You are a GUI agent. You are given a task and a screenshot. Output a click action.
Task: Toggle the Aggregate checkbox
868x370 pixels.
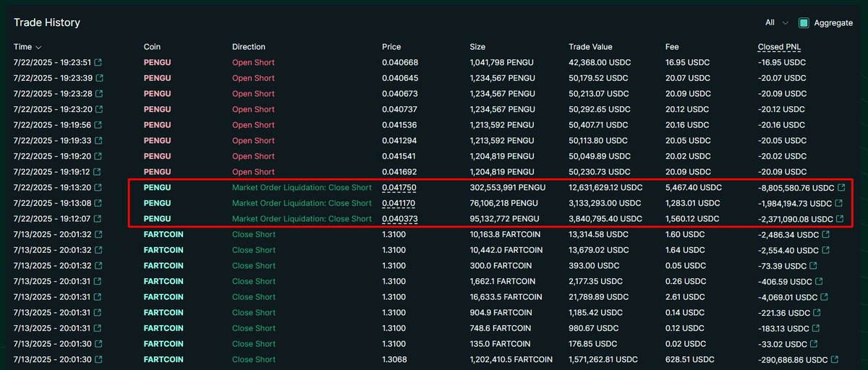[804, 23]
